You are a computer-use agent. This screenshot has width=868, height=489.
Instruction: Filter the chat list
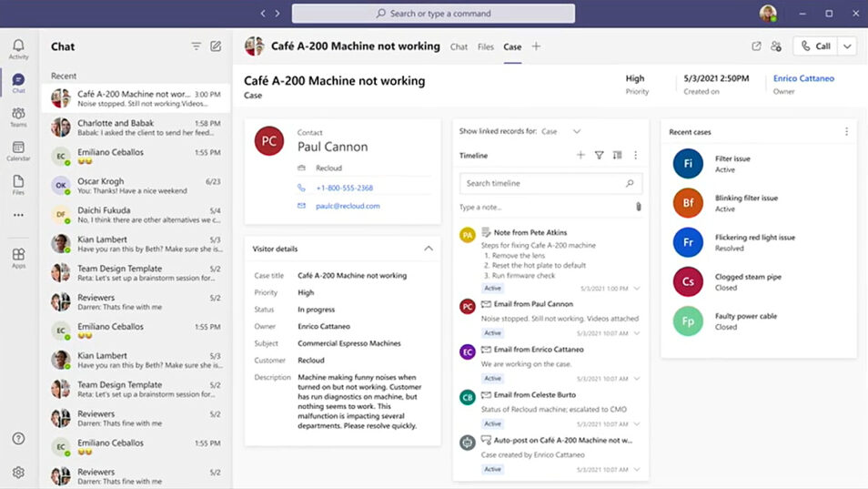196,46
